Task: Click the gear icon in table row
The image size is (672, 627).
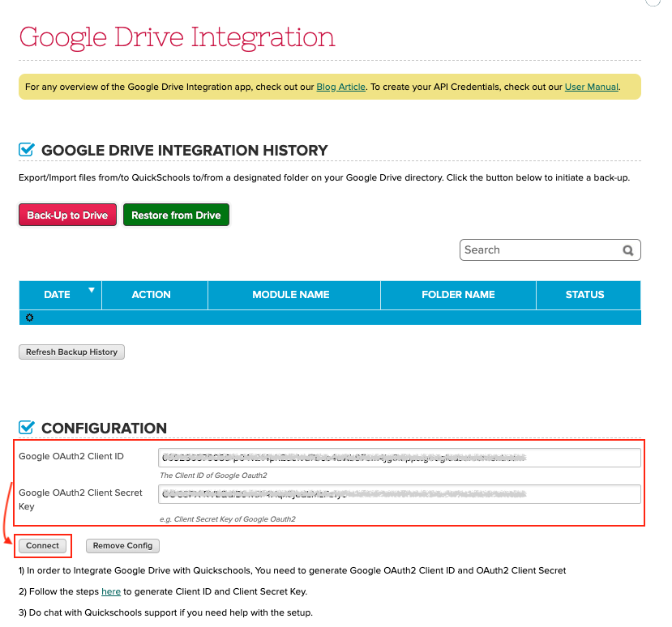Action: (x=29, y=318)
